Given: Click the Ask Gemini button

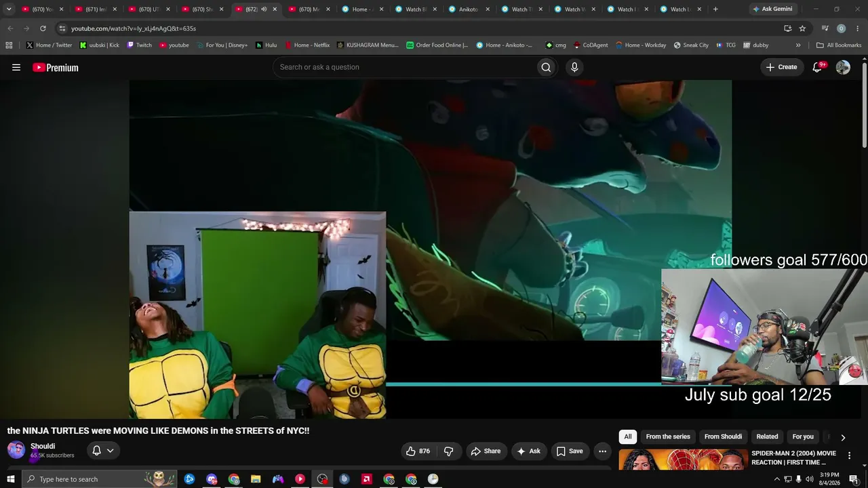Looking at the screenshot, I should click(772, 9).
